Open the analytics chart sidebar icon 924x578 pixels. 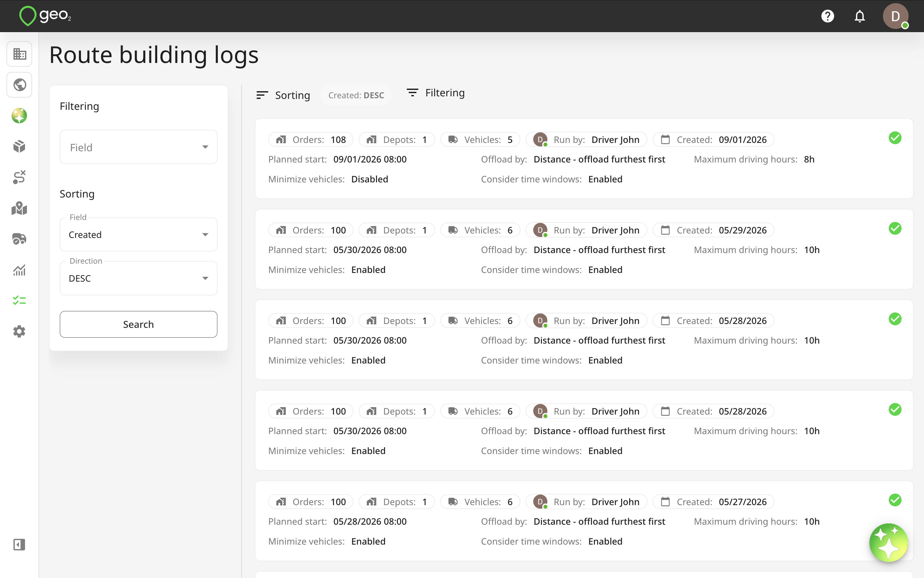point(20,270)
